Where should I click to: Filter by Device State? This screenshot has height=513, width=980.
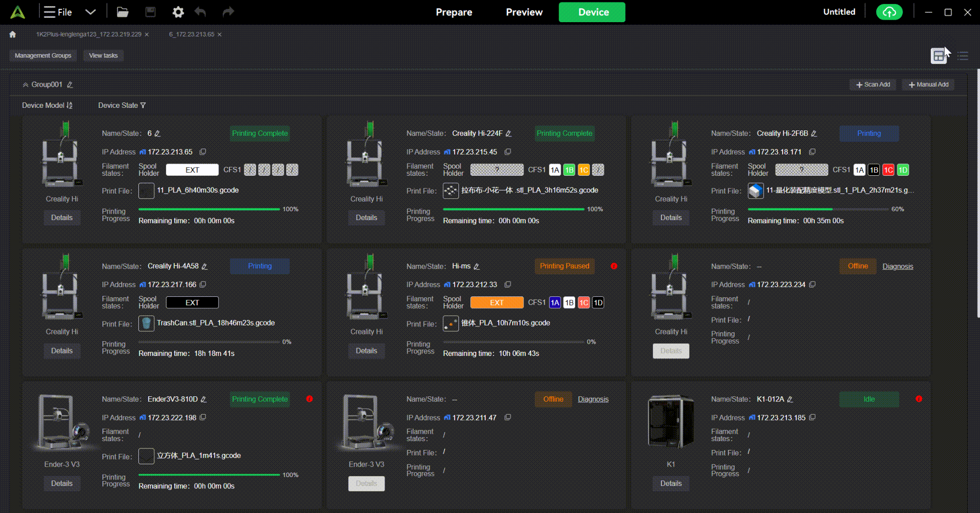pyautogui.click(x=122, y=105)
